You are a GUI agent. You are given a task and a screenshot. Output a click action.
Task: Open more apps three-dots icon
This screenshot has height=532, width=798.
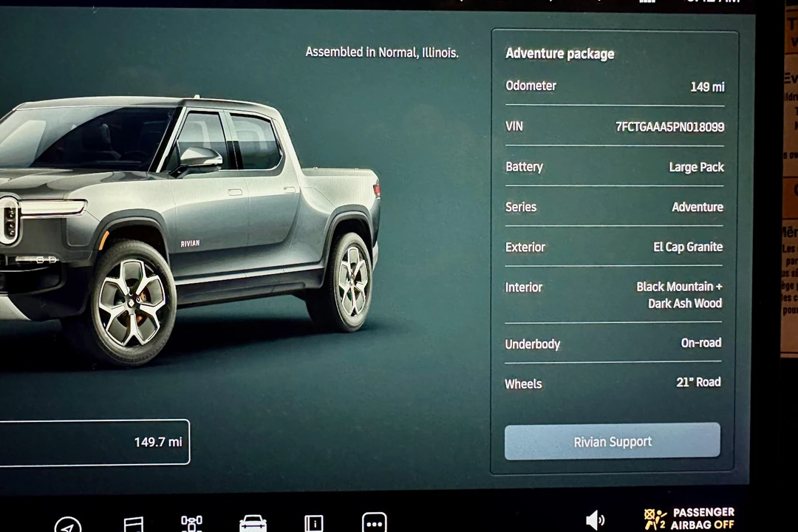(x=375, y=523)
